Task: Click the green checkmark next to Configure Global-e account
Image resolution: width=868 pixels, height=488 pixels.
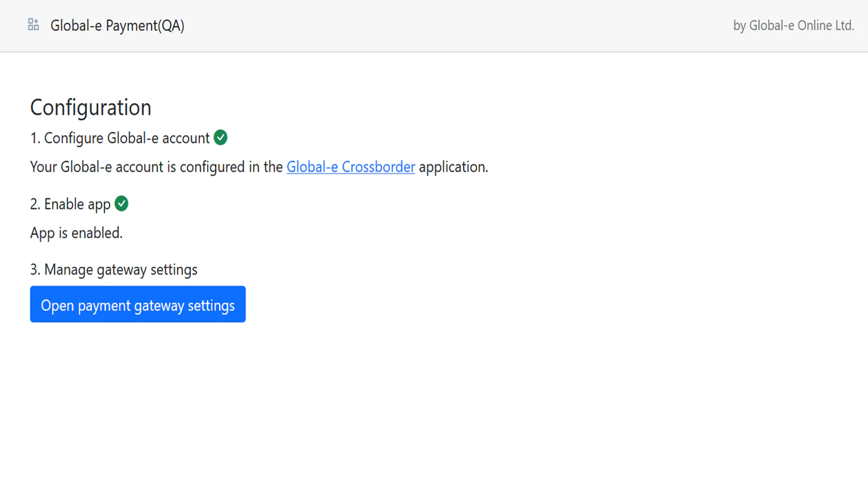Action: [x=220, y=138]
